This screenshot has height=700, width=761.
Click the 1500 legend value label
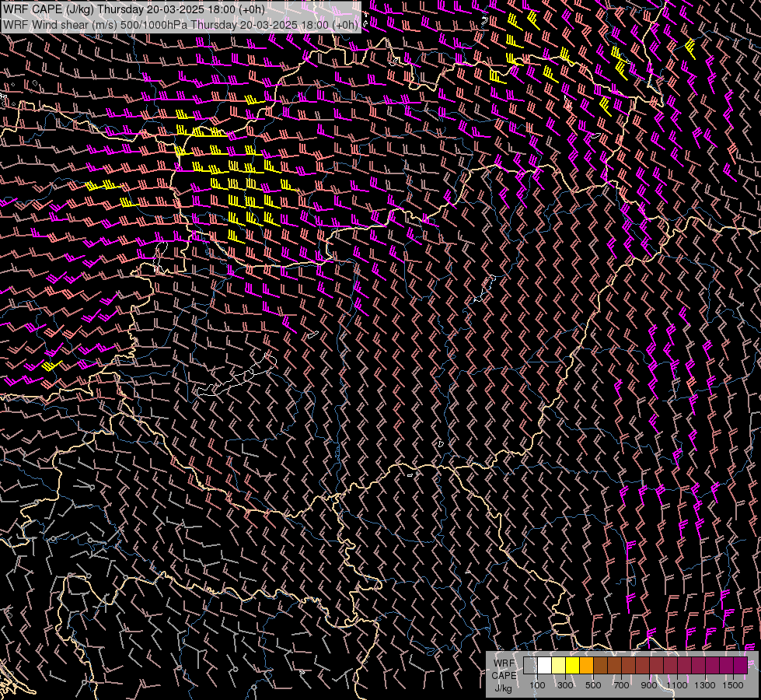733,685
